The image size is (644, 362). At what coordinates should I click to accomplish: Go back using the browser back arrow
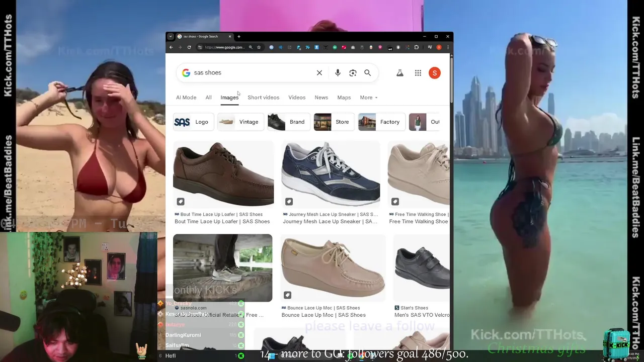click(x=171, y=47)
